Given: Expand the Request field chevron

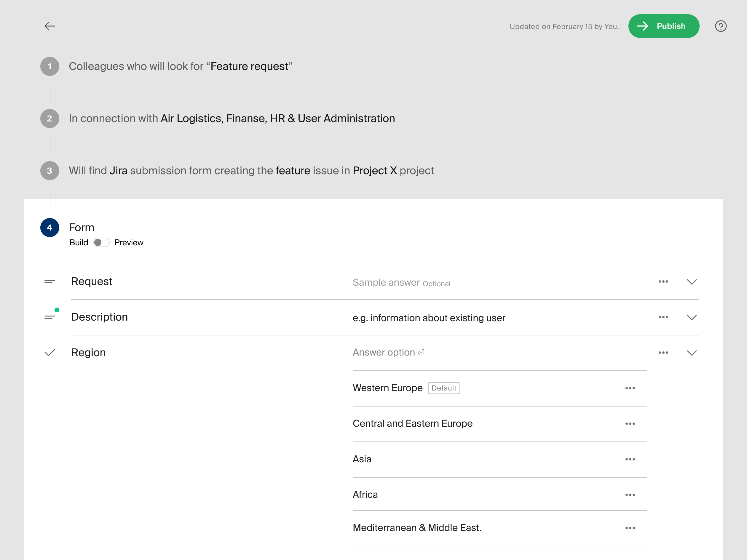Looking at the screenshot, I should pos(692,281).
